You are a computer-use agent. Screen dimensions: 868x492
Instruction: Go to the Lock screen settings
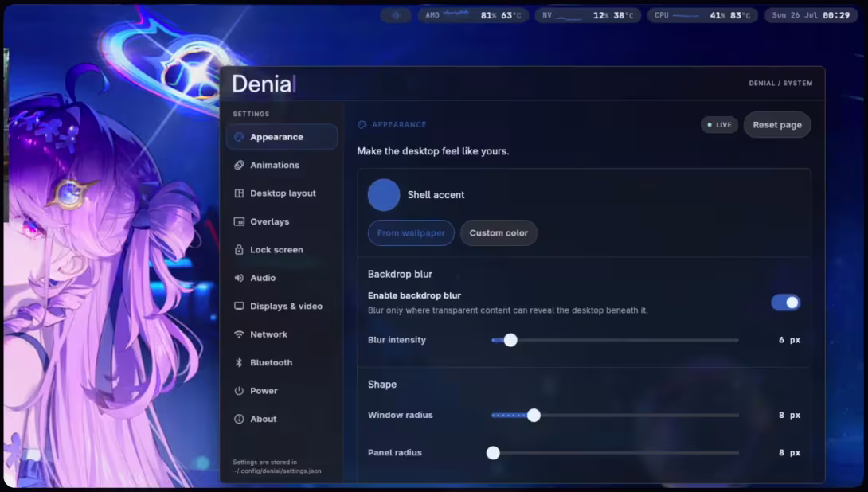click(x=281, y=250)
